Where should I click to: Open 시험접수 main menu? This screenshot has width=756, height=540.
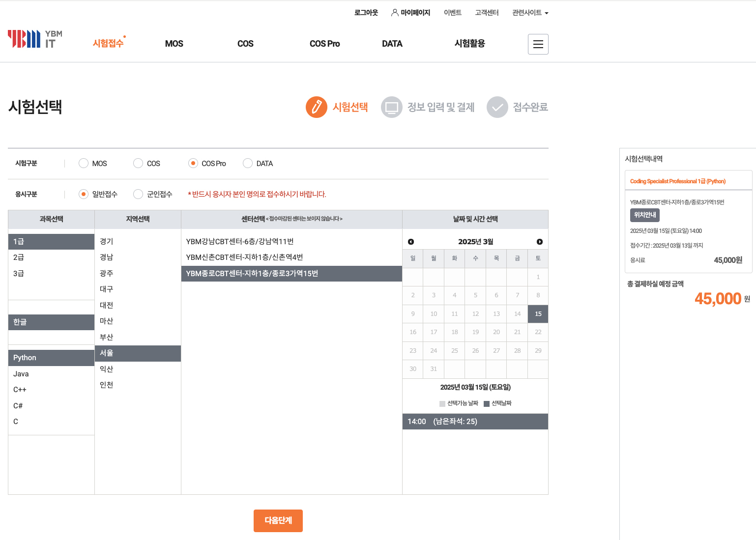(108, 44)
